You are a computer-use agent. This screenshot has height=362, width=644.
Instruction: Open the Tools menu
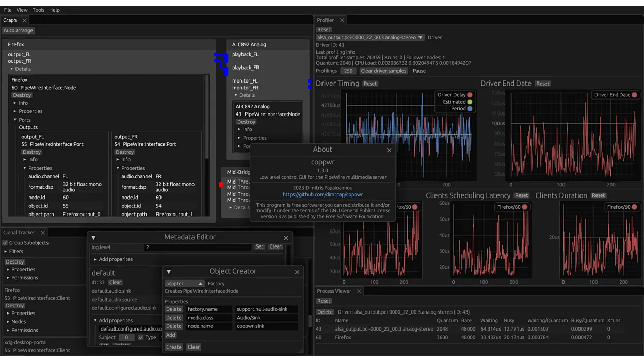pyautogui.click(x=38, y=9)
